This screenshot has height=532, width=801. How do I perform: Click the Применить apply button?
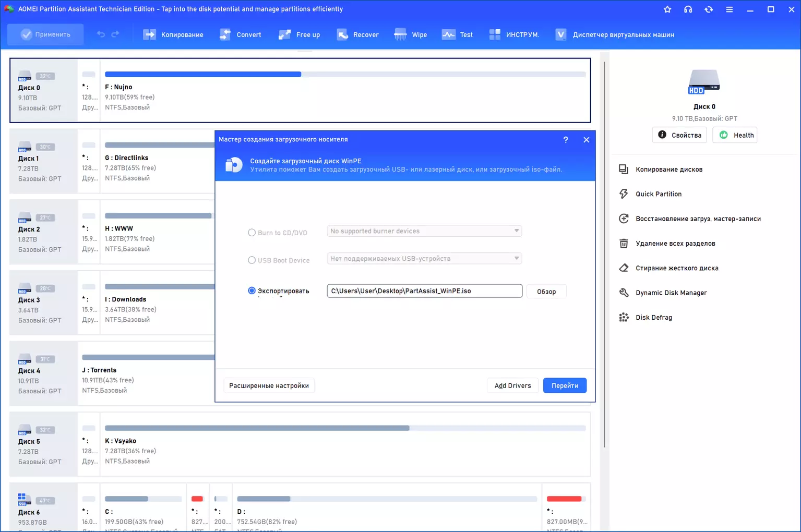coord(45,34)
